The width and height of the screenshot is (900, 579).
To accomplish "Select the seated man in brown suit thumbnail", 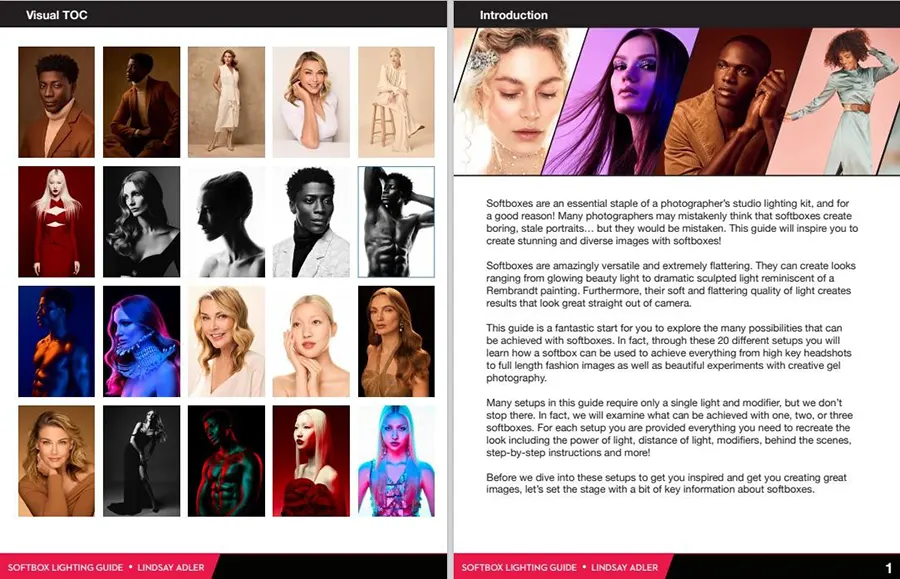I will point(141,102).
